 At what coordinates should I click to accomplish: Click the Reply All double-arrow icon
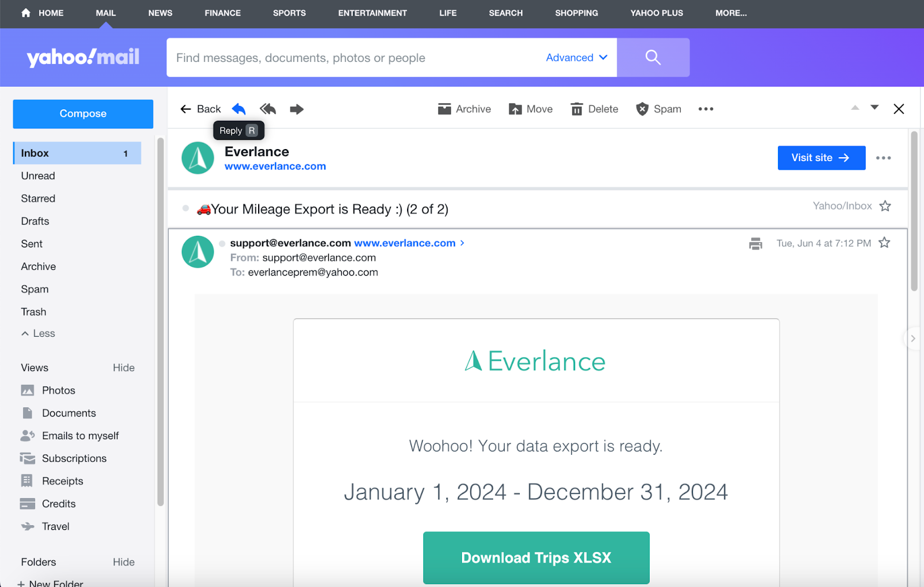268,109
